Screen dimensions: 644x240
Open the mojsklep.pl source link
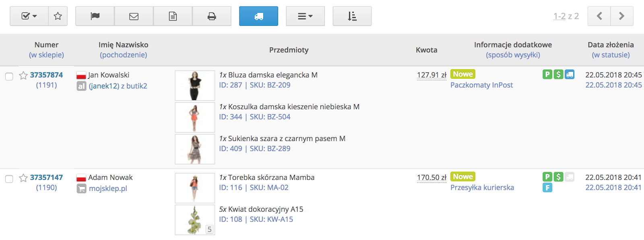108,188
